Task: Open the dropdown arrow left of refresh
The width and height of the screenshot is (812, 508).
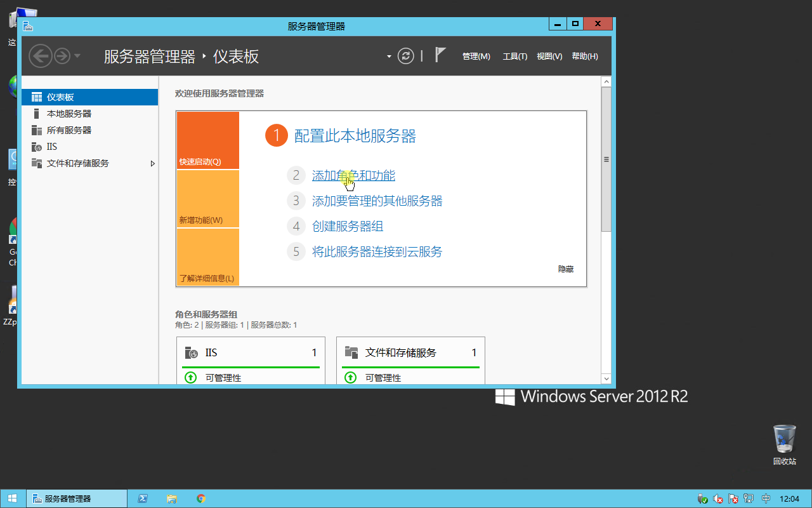Action: point(389,57)
